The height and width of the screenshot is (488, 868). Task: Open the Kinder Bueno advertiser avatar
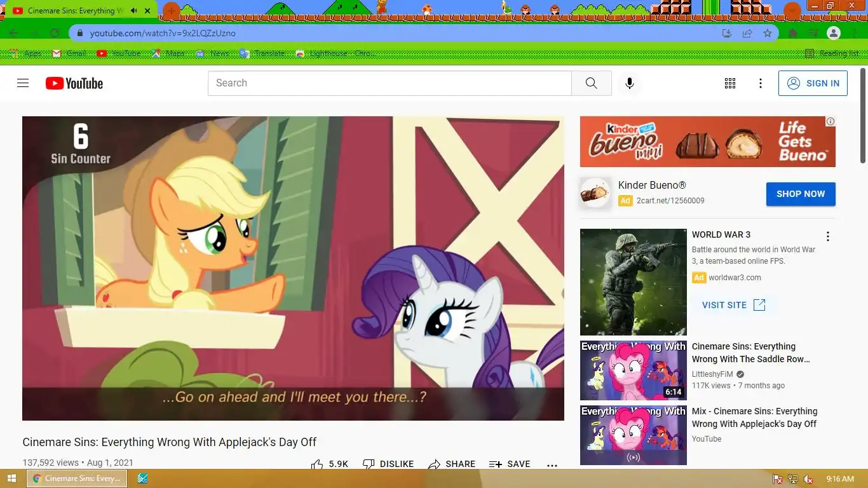tap(595, 193)
